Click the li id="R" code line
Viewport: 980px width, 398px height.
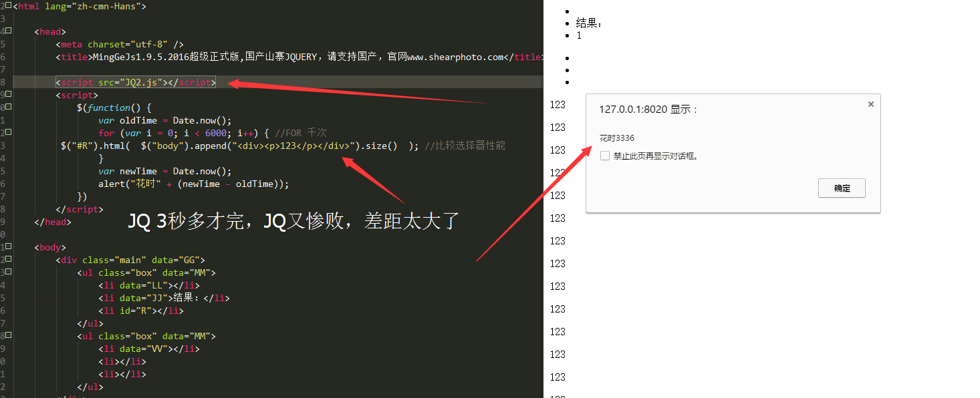coord(140,311)
